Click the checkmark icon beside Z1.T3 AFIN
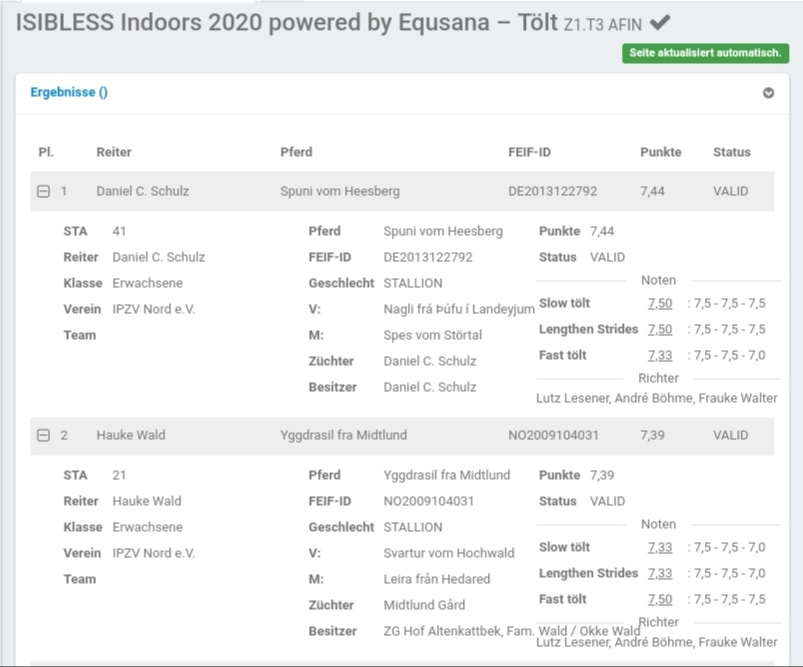Screen dimensions: 803x667 click(x=660, y=23)
